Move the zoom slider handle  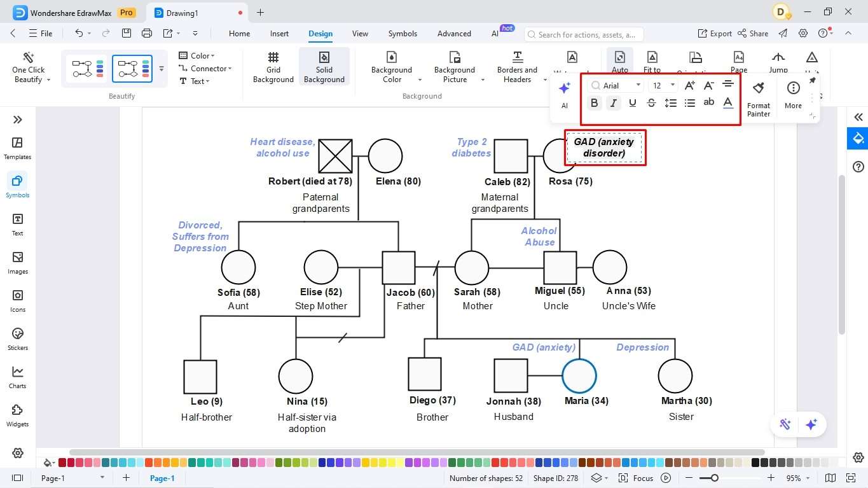[x=715, y=478]
